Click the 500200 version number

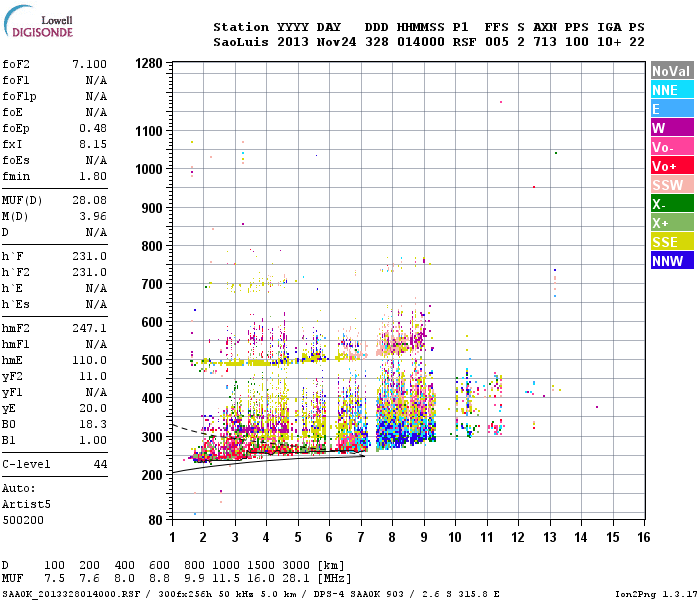point(23,520)
